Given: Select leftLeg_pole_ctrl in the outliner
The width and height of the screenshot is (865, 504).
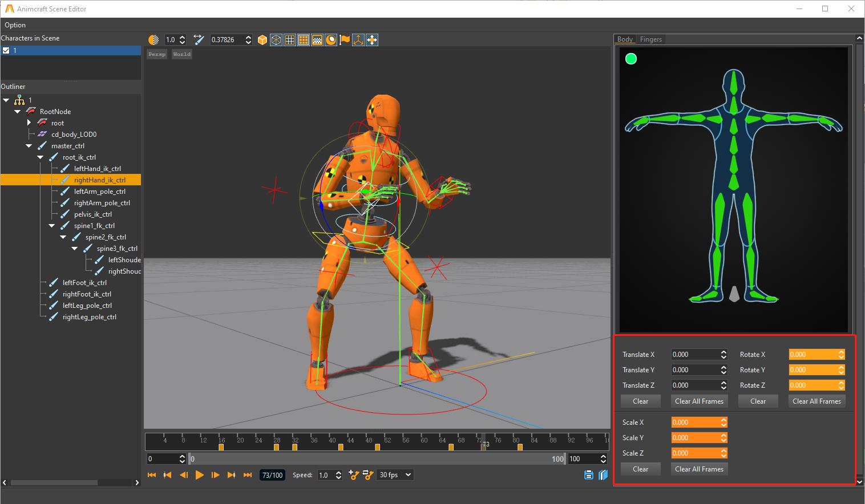Looking at the screenshot, I should [x=87, y=306].
